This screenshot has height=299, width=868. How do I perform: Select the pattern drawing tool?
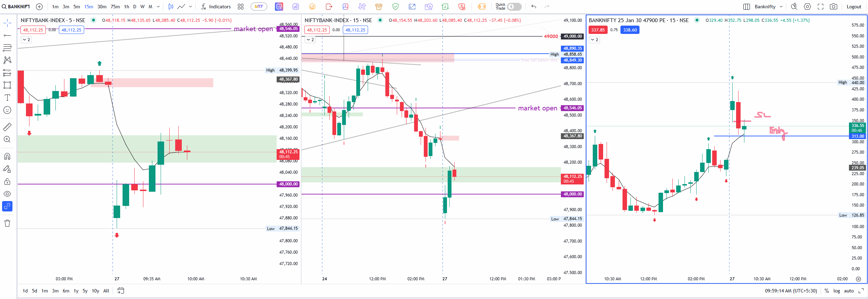click(7, 60)
